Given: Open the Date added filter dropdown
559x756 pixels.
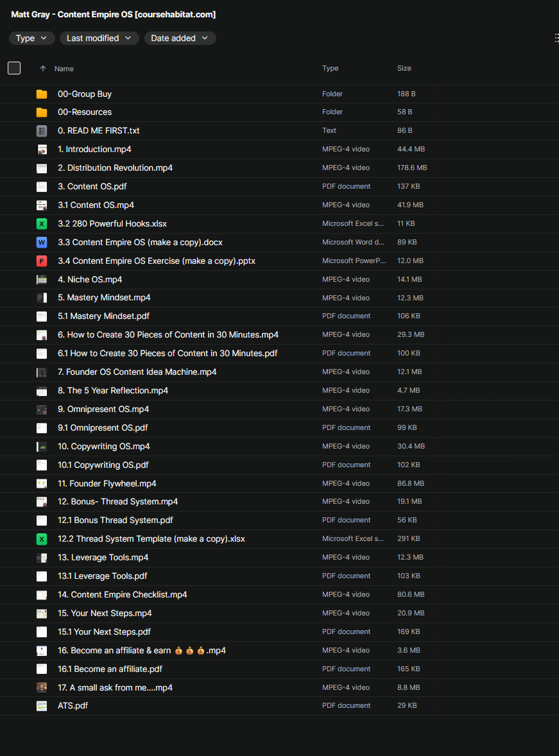Looking at the screenshot, I should click(180, 39).
